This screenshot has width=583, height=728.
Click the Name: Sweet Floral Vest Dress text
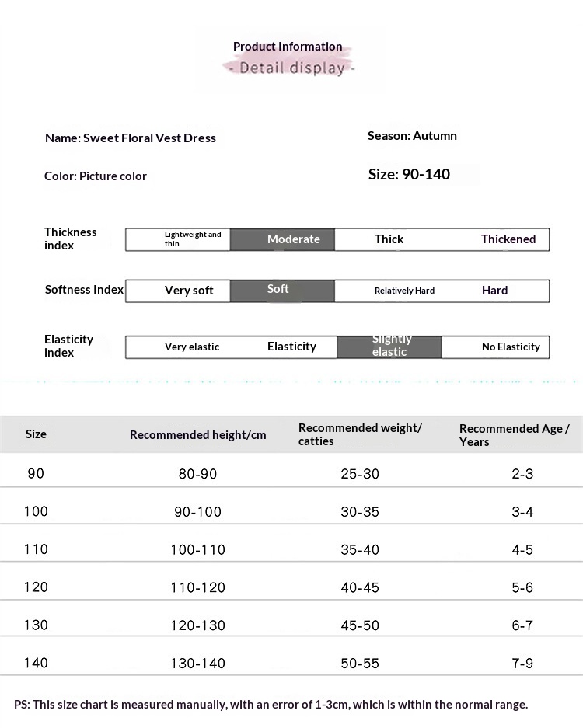coord(131,138)
